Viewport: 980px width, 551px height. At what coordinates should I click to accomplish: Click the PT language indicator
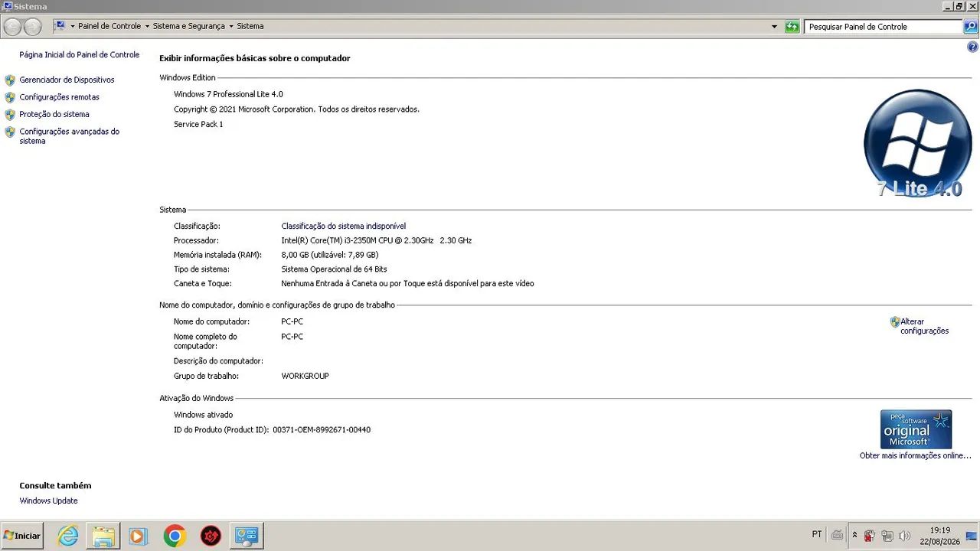[817, 534]
